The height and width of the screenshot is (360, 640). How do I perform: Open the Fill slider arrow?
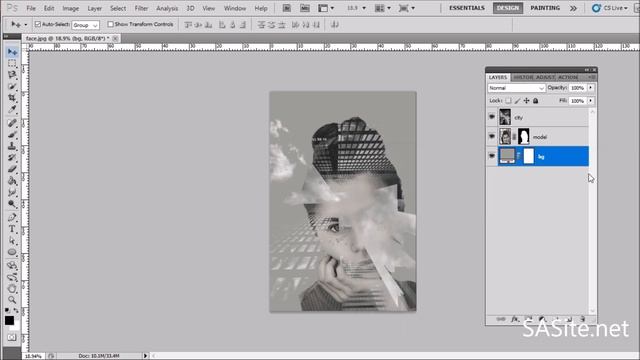tap(591, 100)
